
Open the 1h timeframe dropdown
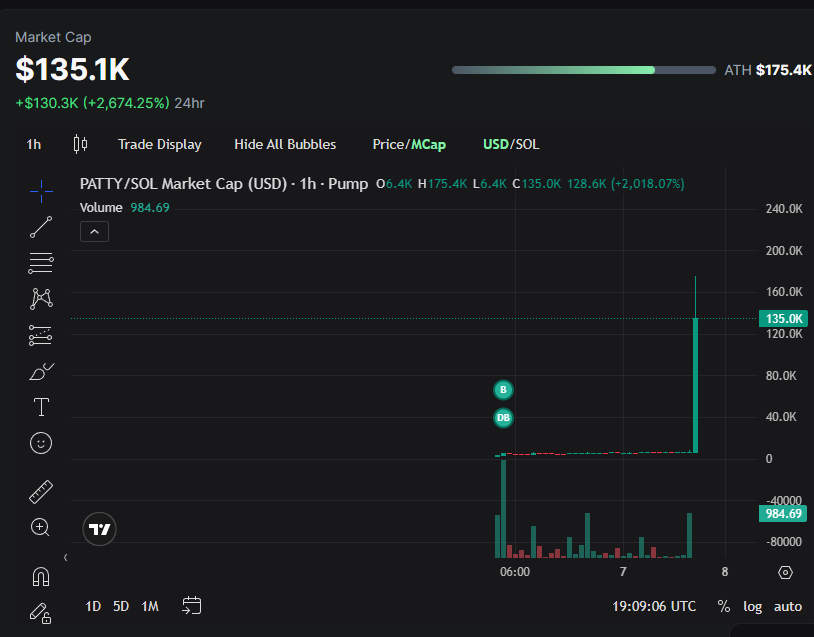coord(34,144)
